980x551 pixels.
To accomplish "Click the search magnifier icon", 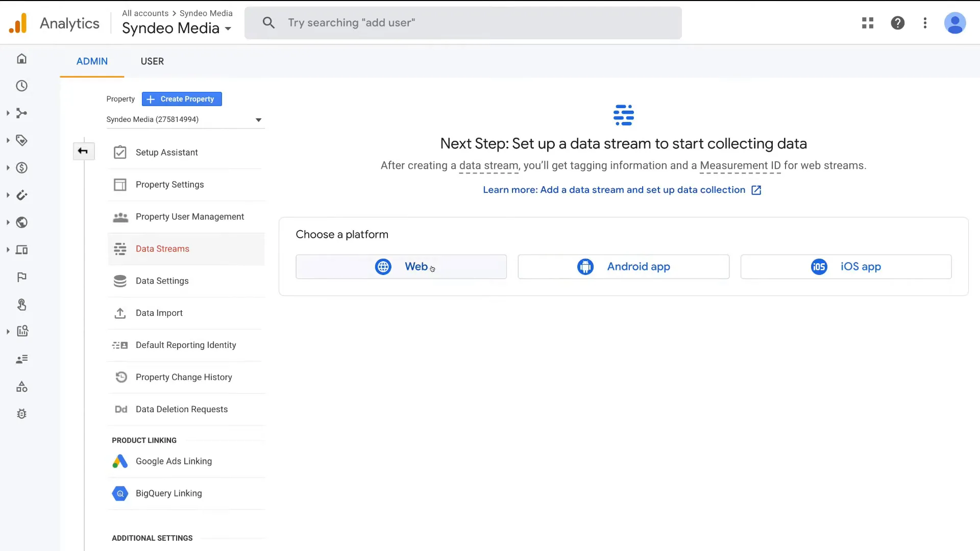I will [268, 23].
